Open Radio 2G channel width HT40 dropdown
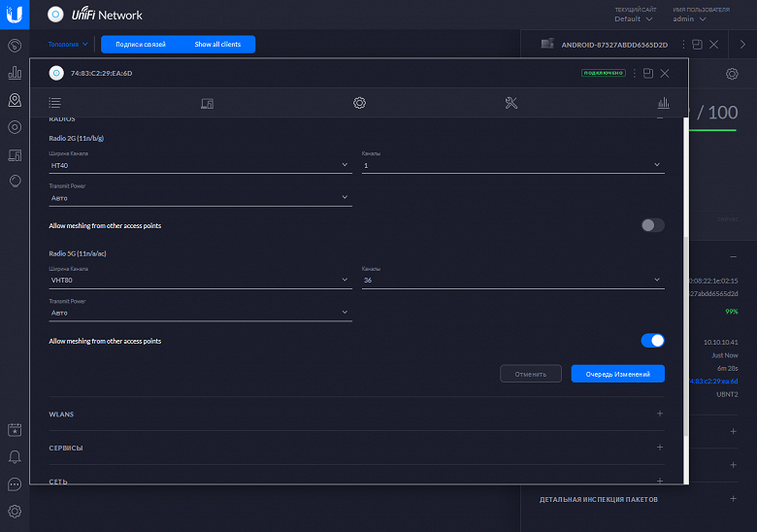757x532 pixels. (200, 165)
